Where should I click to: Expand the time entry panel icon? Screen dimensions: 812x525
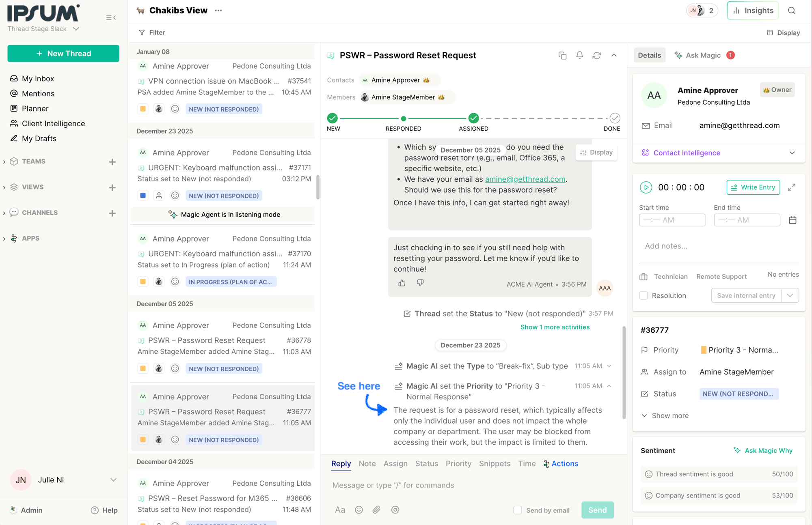pos(792,187)
